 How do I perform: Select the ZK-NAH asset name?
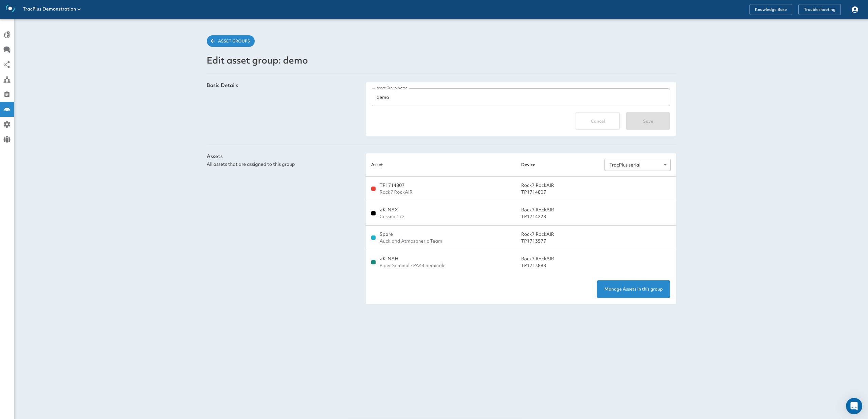coord(389,259)
